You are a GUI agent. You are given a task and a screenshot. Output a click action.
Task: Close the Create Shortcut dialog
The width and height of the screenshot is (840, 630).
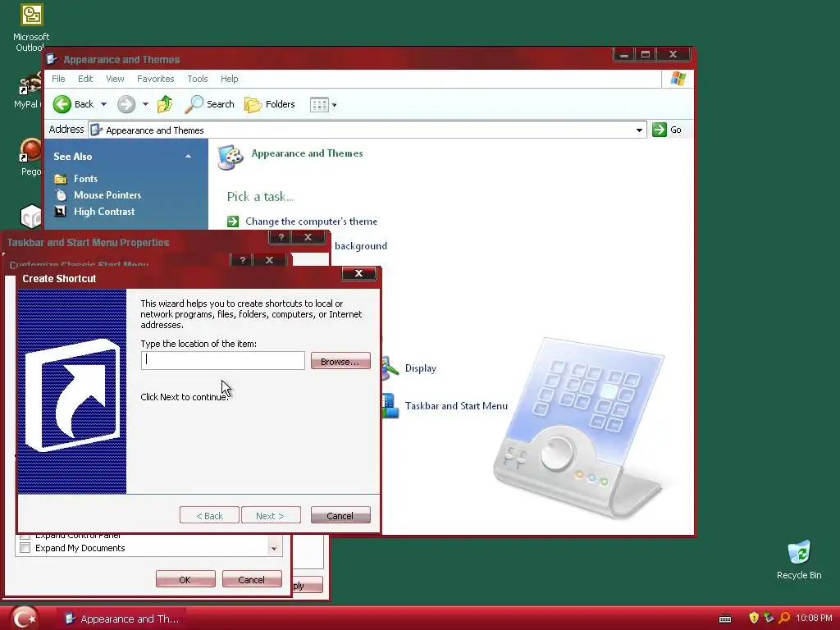tap(359, 273)
